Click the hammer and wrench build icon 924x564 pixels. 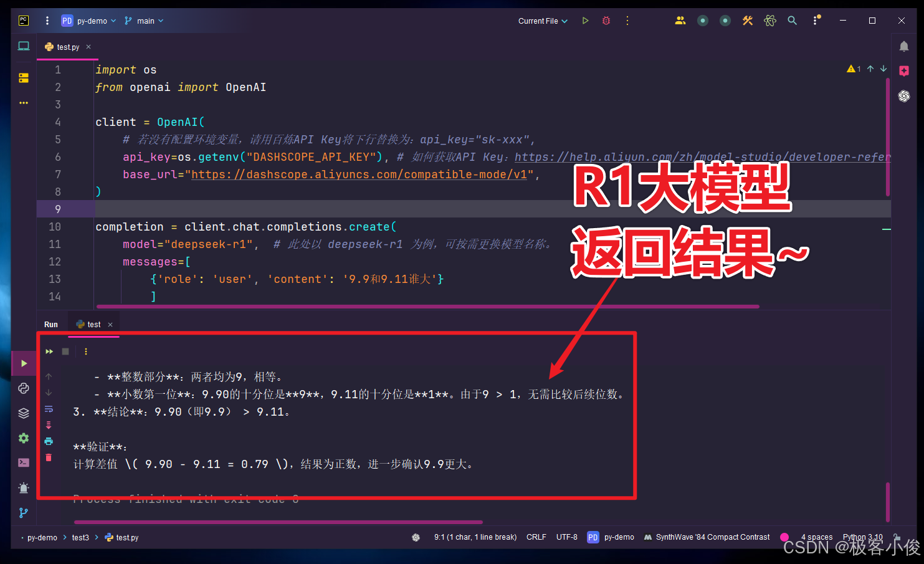tap(748, 21)
